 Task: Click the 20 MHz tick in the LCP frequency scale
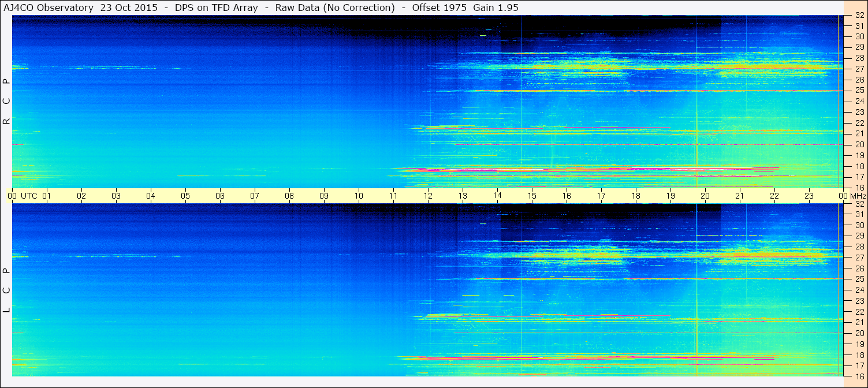[x=859, y=333]
